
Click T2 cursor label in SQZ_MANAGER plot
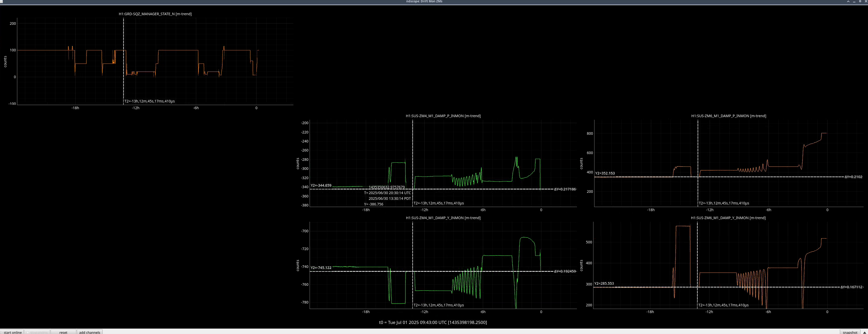(150, 101)
